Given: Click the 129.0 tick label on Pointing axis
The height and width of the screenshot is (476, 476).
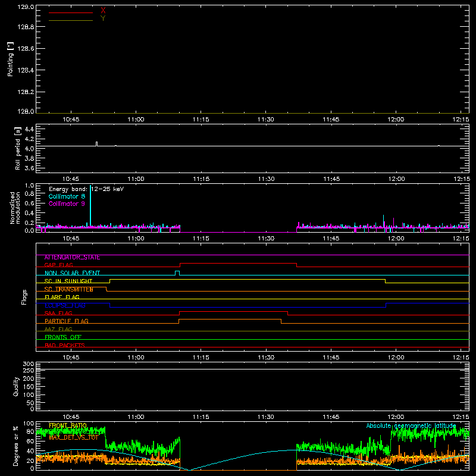Looking at the screenshot, I should coord(26,7).
